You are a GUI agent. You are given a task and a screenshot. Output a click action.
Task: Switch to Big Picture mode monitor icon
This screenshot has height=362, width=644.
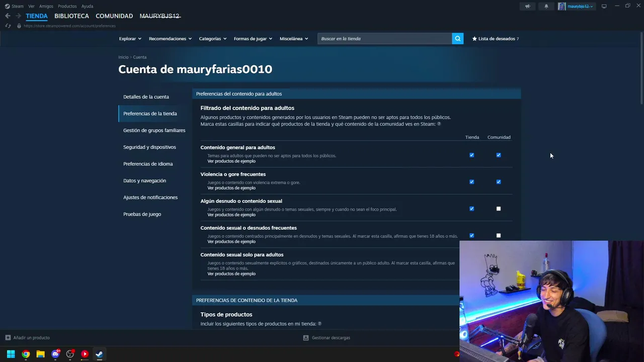tap(604, 7)
